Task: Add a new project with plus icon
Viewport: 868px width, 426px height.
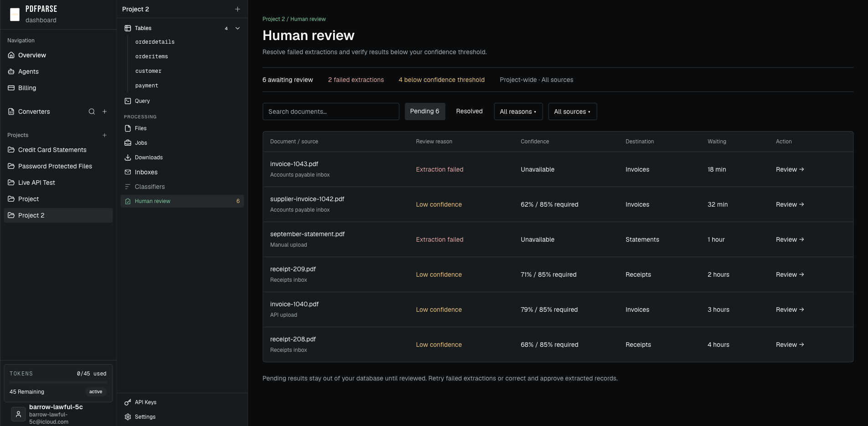Action: [104, 135]
